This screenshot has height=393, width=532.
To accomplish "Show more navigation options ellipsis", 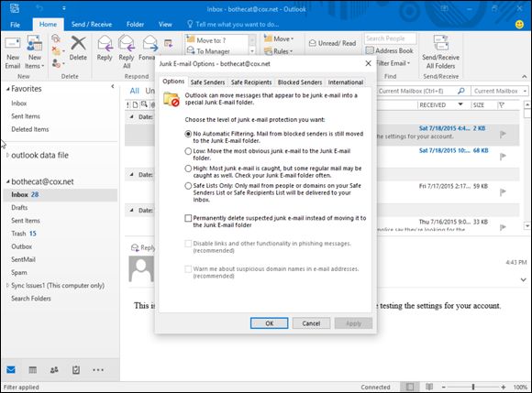I will point(98,370).
